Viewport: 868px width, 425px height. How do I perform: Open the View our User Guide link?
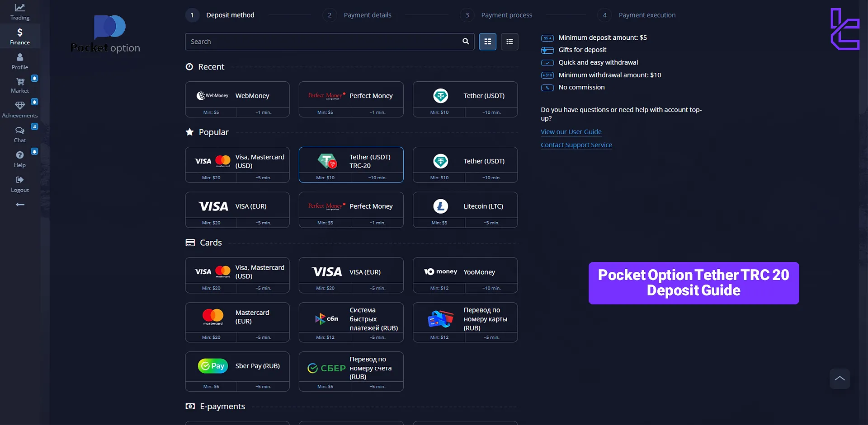point(571,132)
